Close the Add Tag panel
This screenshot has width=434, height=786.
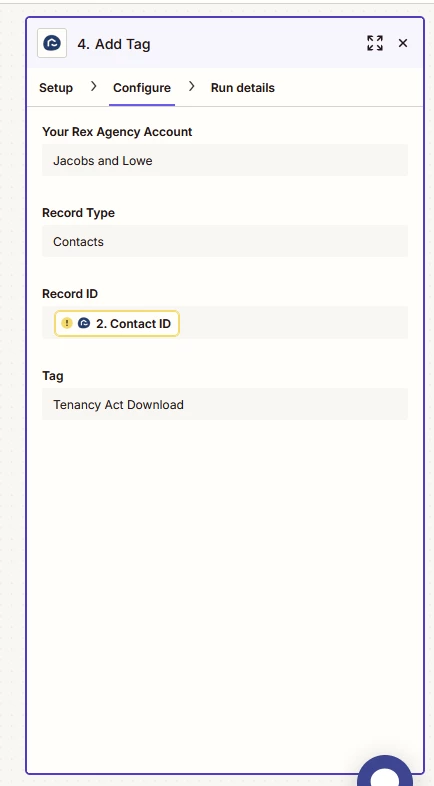coord(403,44)
